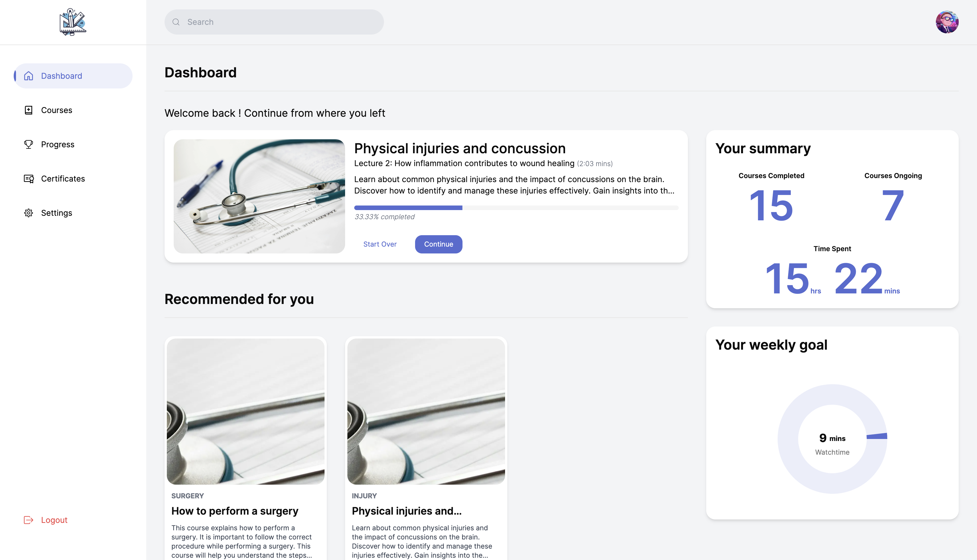Select Certificates in the sidebar
The image size is (977, 560).
tap(63, 178)
